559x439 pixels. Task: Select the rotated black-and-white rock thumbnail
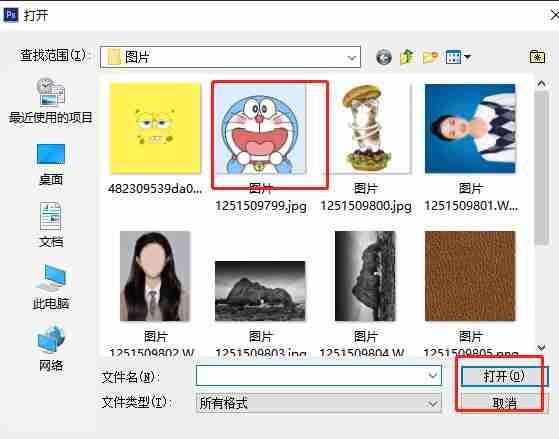tap(365, 276)
